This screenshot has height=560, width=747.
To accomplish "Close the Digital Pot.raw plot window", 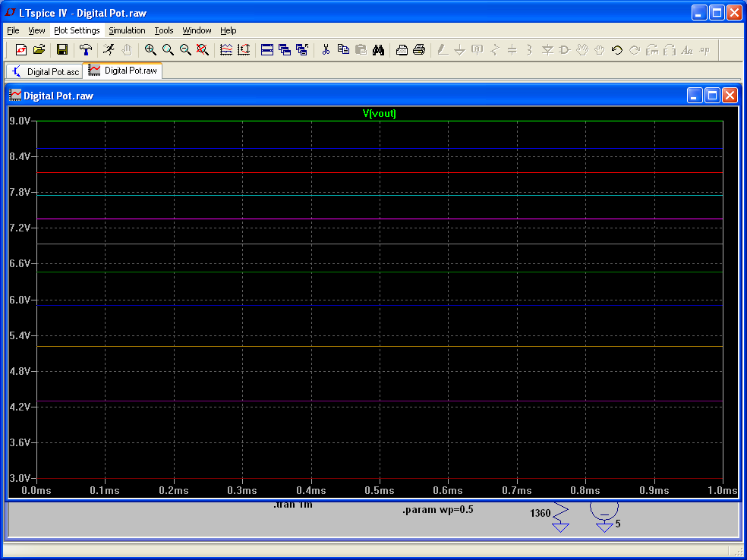I will [x=730, y=96].
